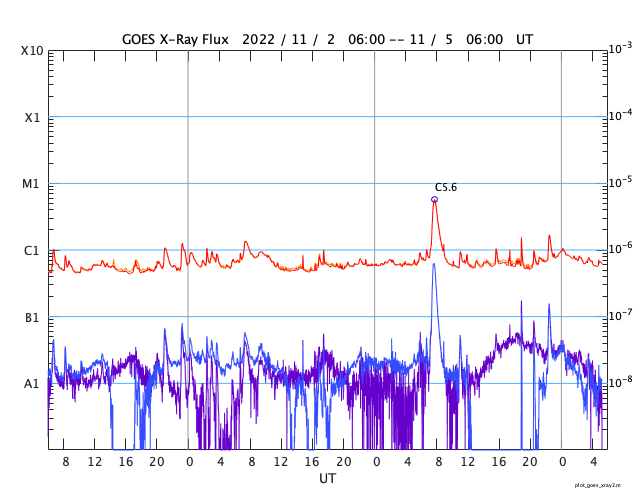Click the B1 flare class label

point(32,317)
